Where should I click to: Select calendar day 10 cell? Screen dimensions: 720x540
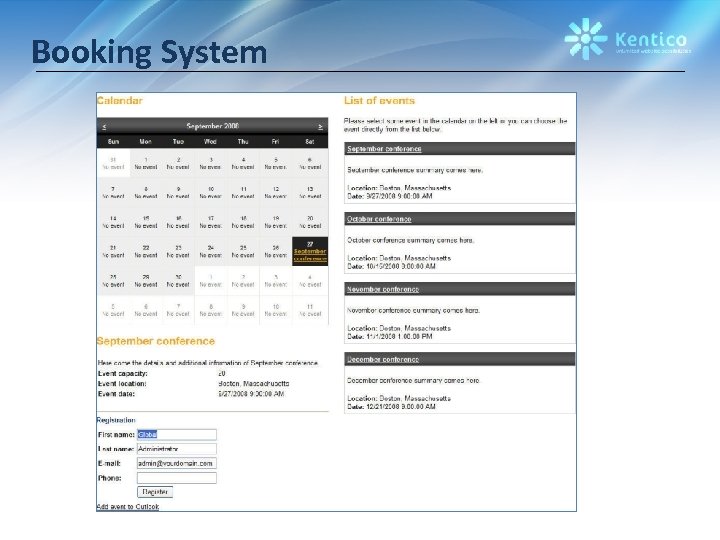(x=210, y=192)
